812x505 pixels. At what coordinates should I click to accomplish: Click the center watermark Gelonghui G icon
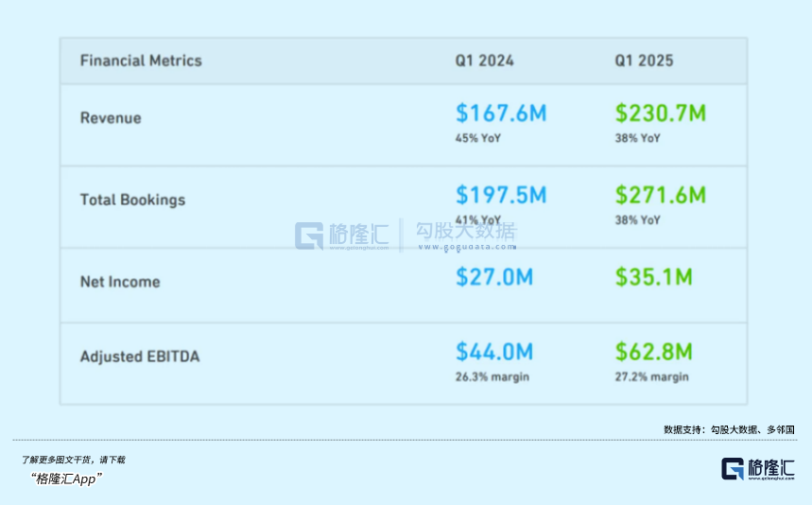click(309, 235)
